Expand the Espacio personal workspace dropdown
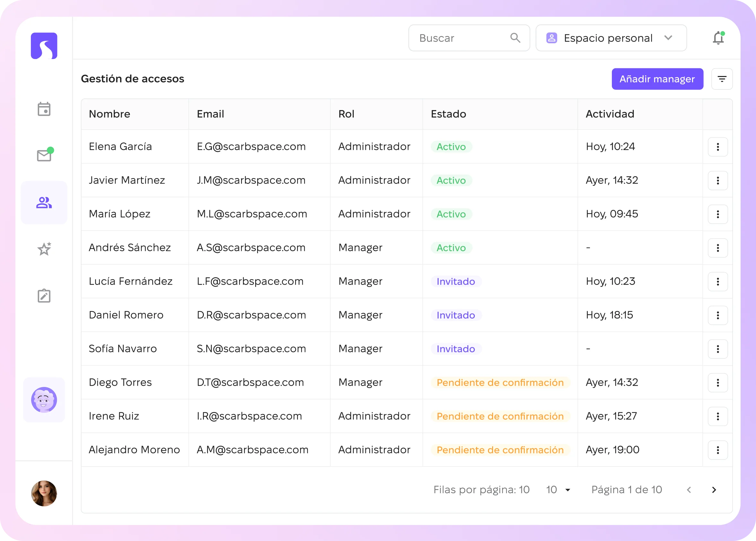Screen dimensions: 756x541 611,38
